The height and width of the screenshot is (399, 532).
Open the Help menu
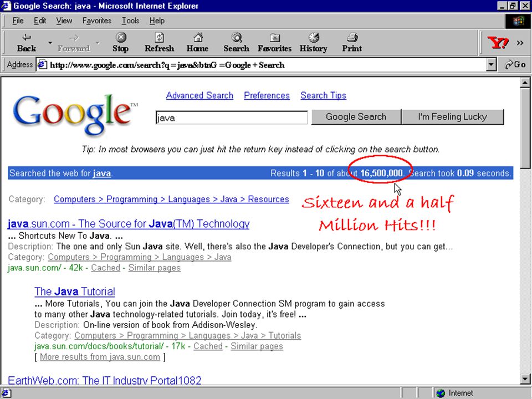tap(157, 21)
